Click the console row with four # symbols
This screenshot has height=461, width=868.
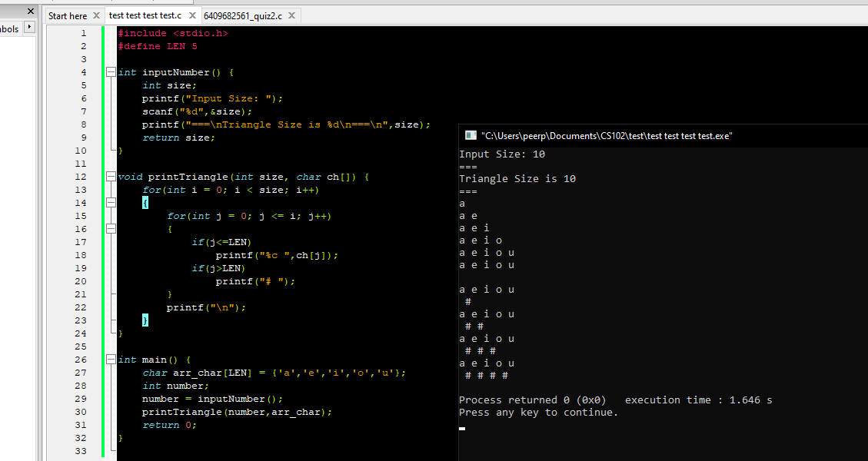click(x=487, y=376)
